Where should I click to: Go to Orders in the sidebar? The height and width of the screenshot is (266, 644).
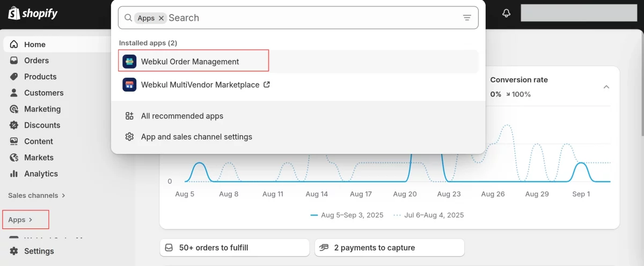click(x=36, y=61)
